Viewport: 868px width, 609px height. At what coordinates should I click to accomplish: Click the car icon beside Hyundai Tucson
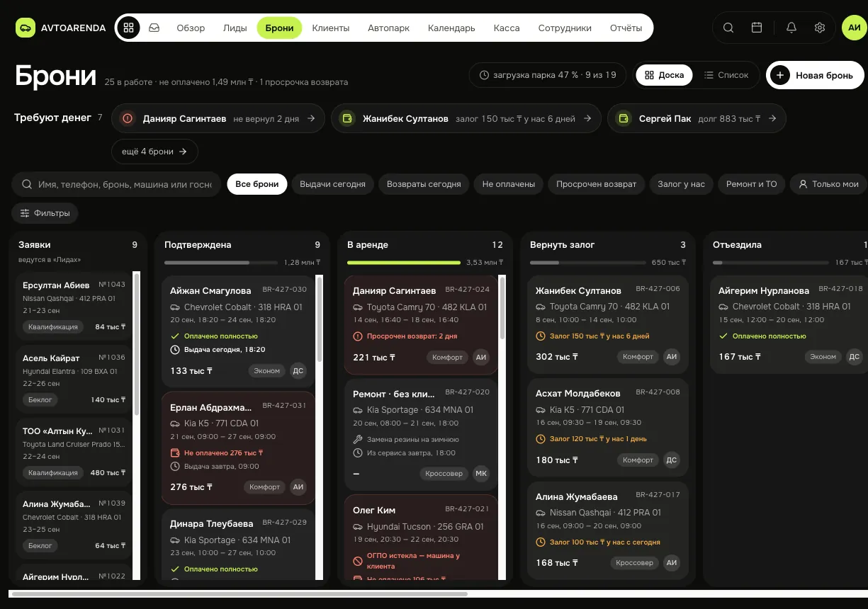(358, 527)
